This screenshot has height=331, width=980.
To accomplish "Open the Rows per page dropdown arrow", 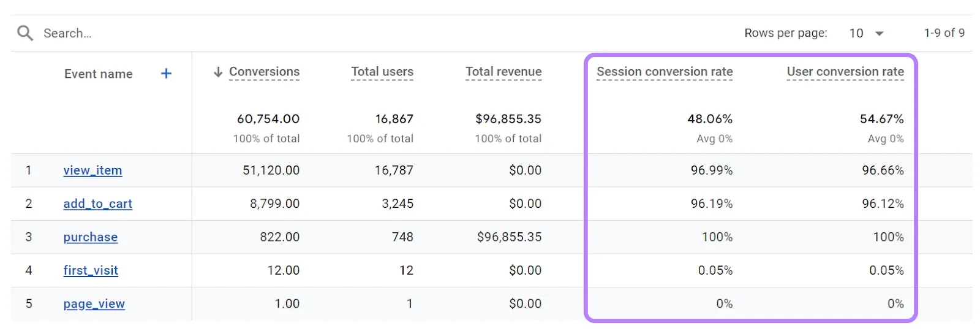I will pos(880,34).
